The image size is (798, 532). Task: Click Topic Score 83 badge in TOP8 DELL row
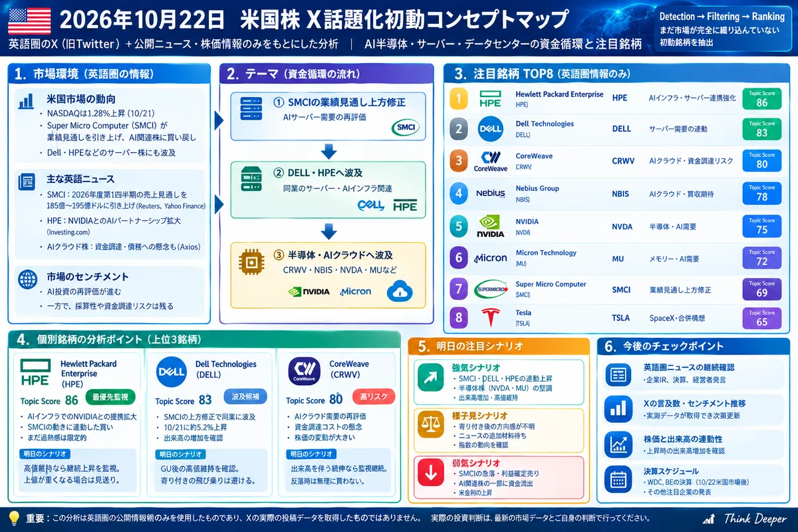click(761, 128)
